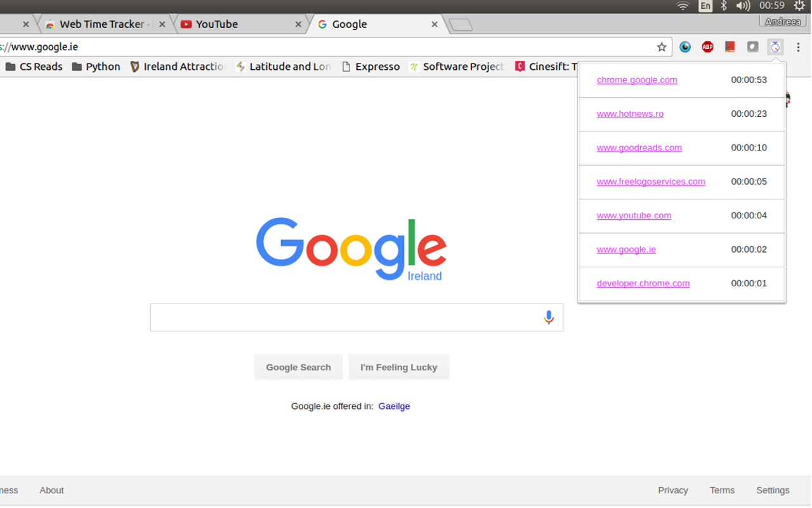Open the About footer link

tap(51, 490)
